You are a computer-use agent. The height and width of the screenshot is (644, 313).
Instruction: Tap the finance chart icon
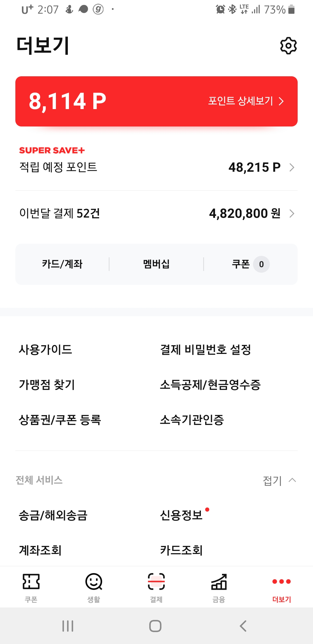pos(219,582)
